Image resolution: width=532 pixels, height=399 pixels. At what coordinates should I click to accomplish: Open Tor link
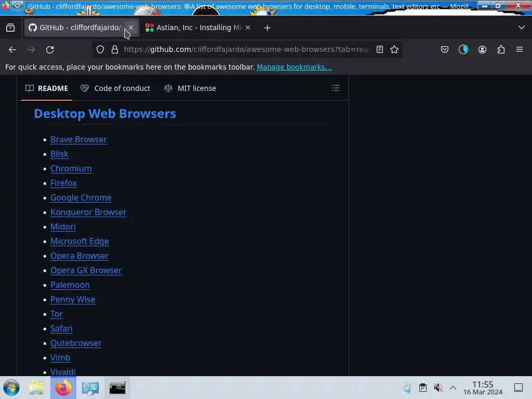click(56, 314)
